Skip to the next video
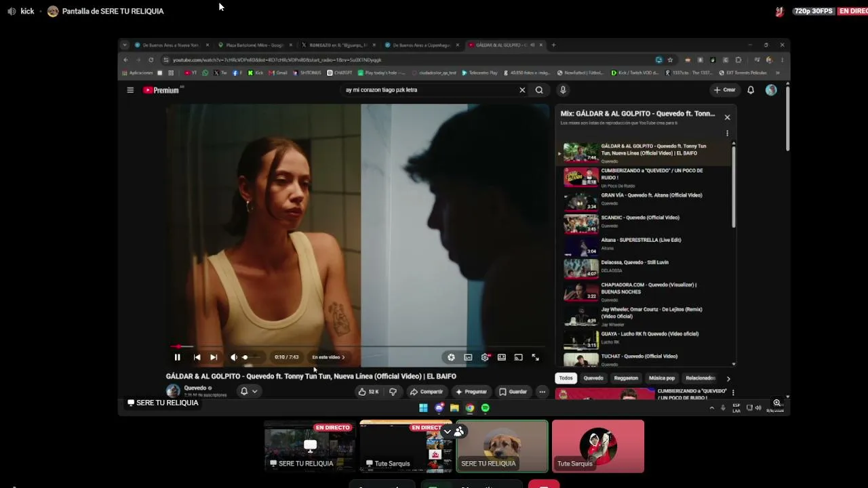 coord(214,357)
